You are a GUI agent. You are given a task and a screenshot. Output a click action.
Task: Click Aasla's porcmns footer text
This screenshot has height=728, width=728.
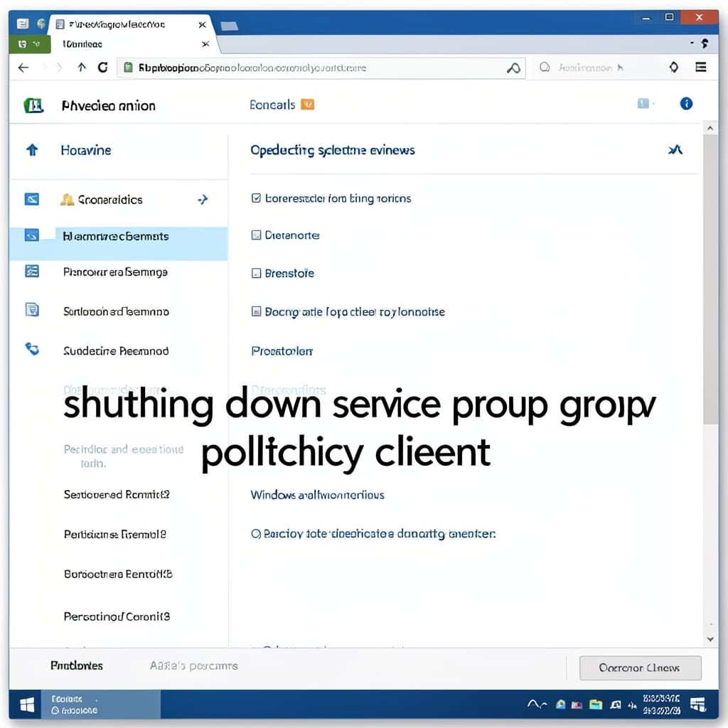pos(193,665)
